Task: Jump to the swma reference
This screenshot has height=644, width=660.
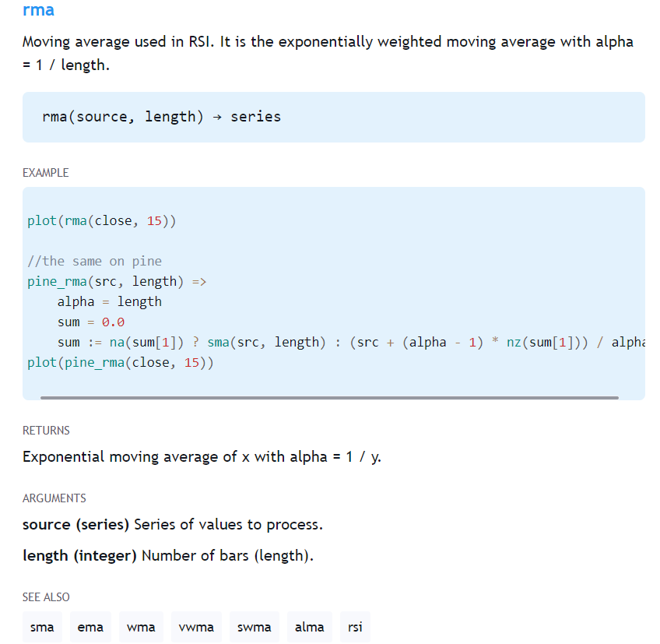Action: [255, 627]
